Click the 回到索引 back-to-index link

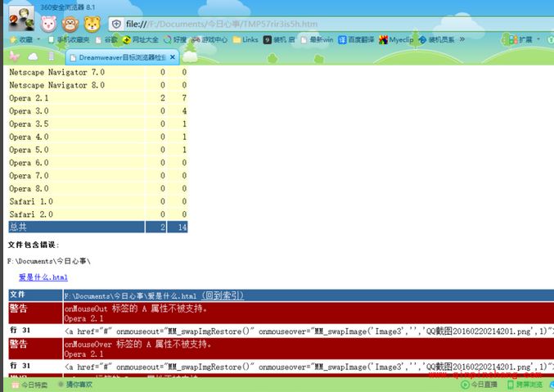[x=221, y=295]
